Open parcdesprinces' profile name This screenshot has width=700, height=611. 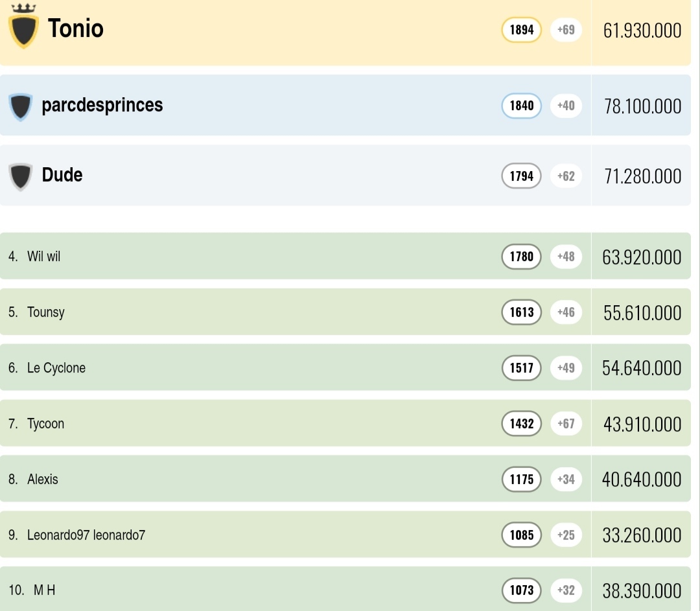(x=102, y=105)
